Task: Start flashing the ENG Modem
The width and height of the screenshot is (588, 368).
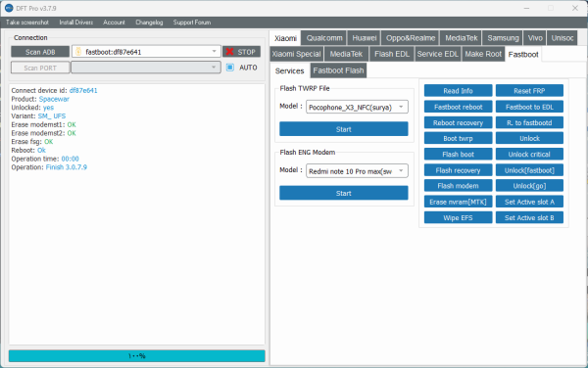Action: (344, 193)
